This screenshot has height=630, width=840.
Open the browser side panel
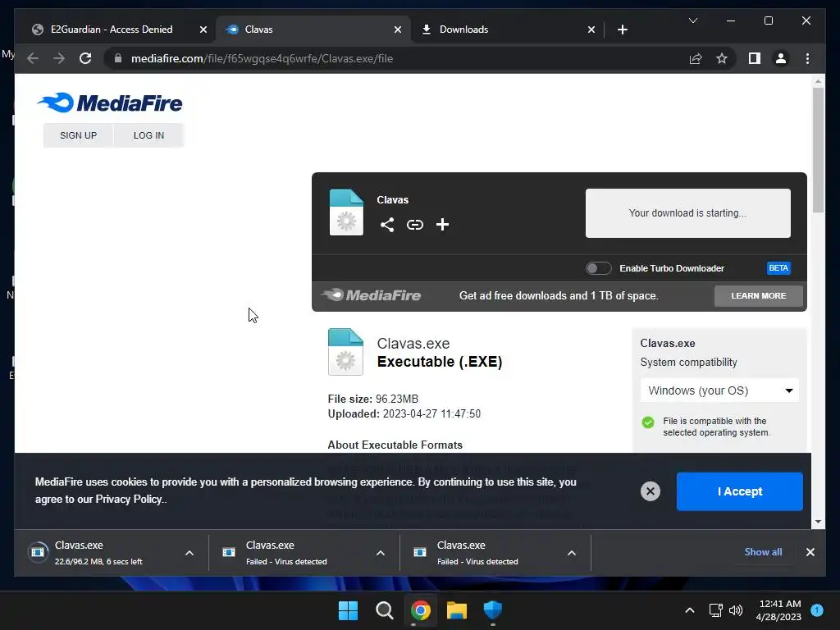click(x=755, y=58)
